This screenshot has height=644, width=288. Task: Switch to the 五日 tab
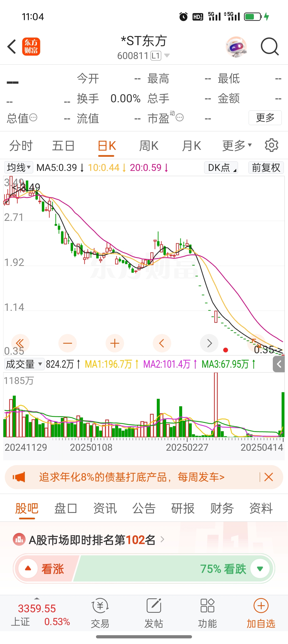(x=63, y=146)
